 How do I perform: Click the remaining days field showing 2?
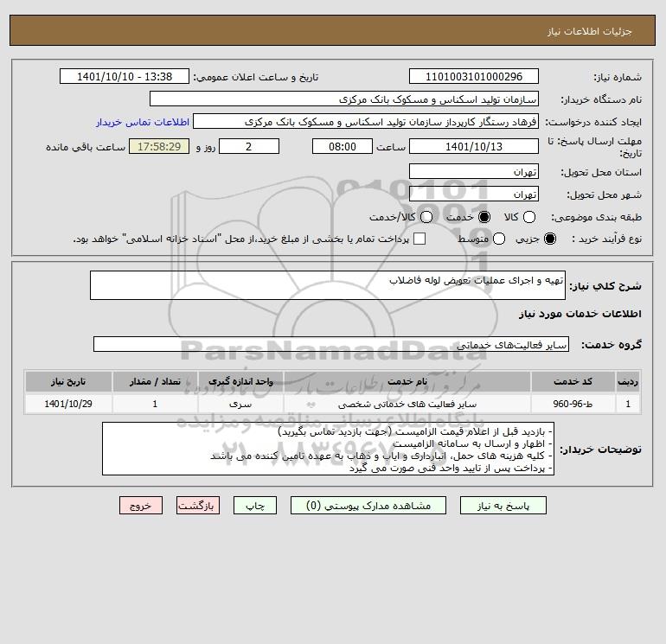pos(249,146)
